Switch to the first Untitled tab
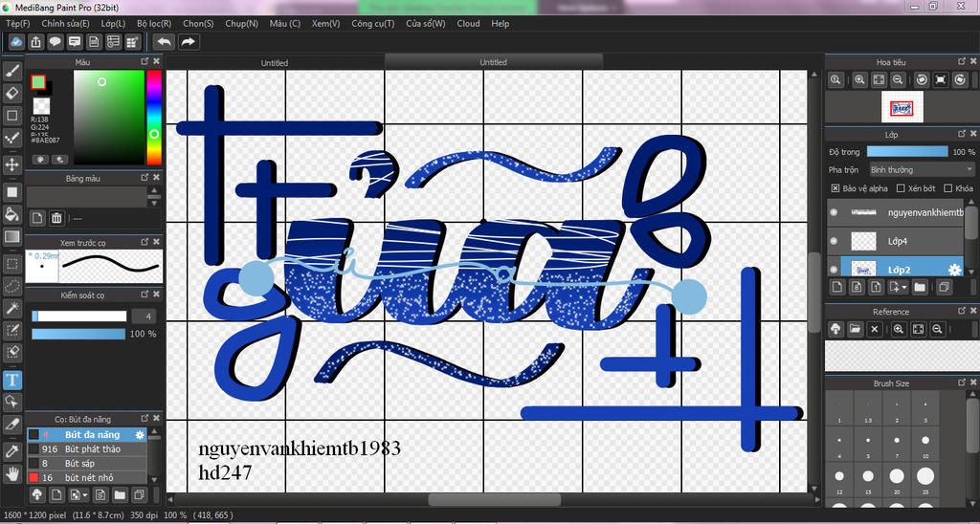This screenshot has width=980, height=524. 275,62
